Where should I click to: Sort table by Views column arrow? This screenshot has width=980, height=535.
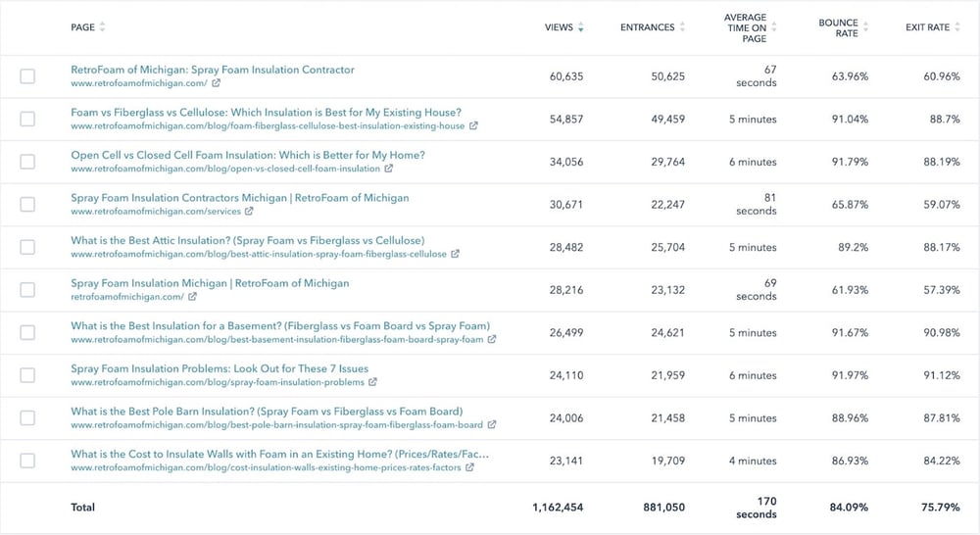click(581, 27)
